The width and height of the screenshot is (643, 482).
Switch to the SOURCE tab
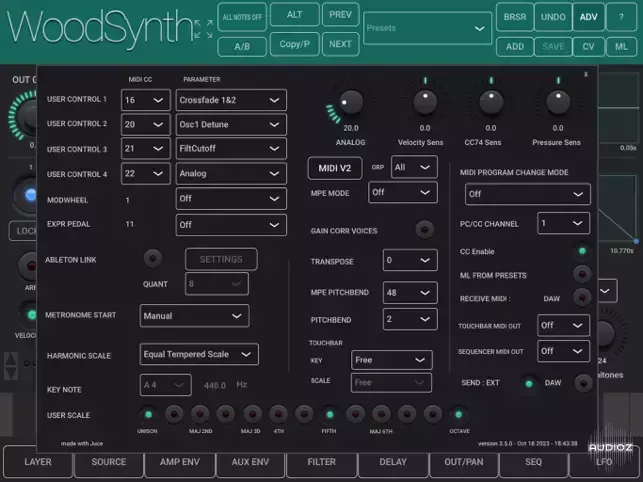tap(109, 462)
